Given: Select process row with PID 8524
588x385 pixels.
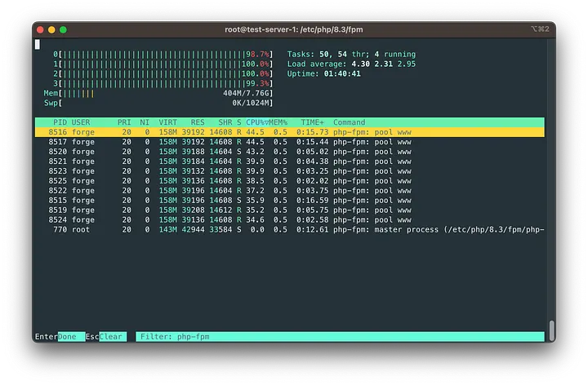Looking at the screenshot, I should pos(289,220).
